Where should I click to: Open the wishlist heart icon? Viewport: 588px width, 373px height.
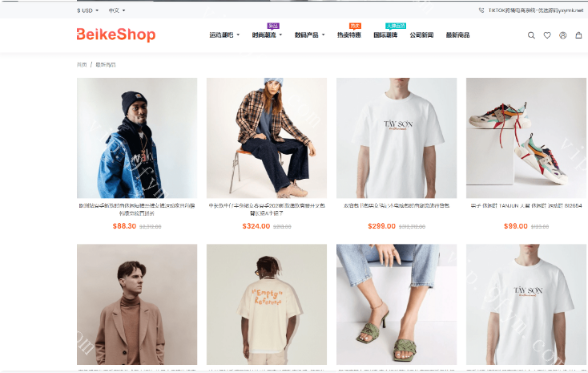point(547,35)
